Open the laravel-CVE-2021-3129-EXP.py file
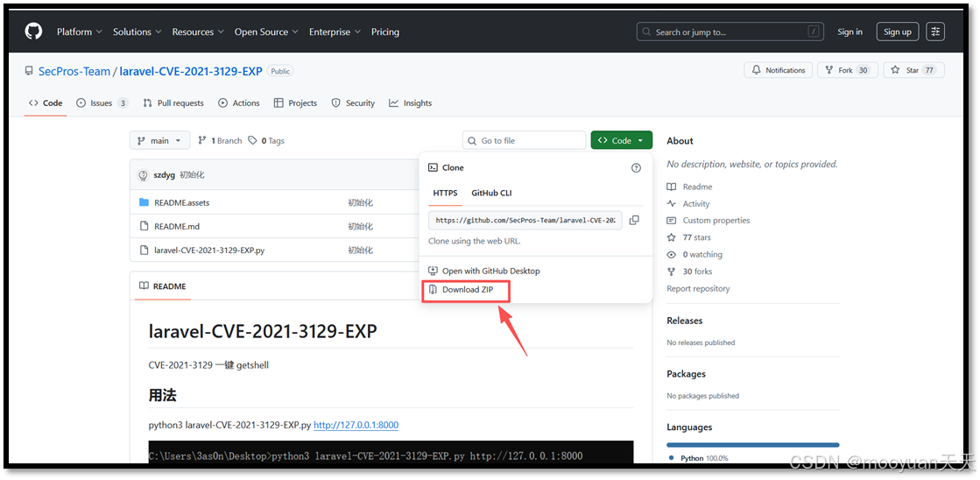This screenshot has width=980, height=480. tap(209, 250)
